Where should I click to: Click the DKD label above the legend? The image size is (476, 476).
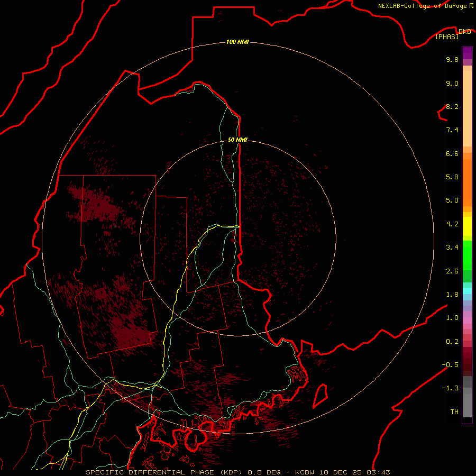pyautogui.click(x=465, y=32)
